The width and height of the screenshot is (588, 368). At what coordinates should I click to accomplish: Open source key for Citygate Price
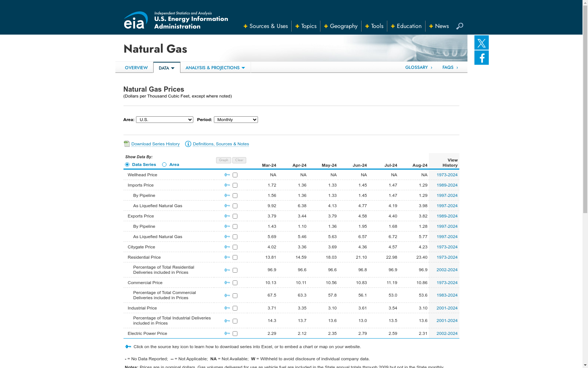coord(227,247)
